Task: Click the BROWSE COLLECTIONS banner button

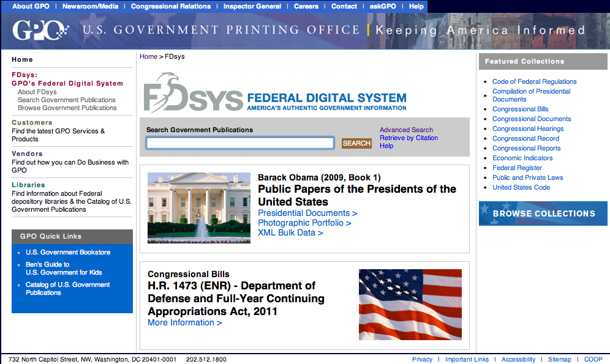Action: (543, 214)
